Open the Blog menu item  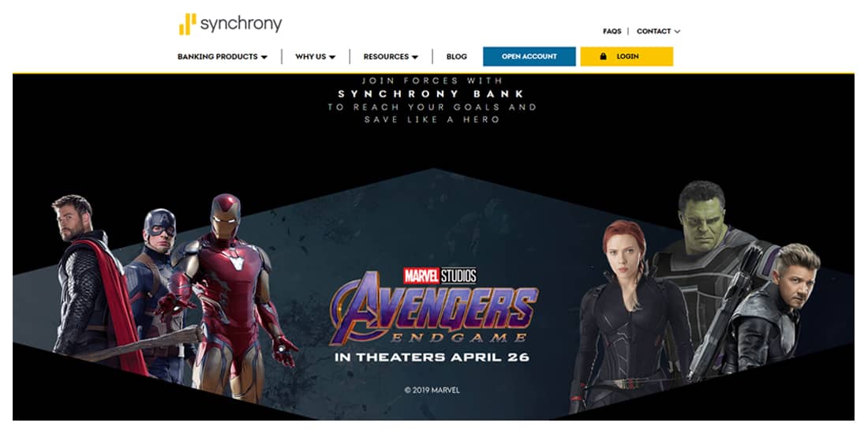[457, 57]
